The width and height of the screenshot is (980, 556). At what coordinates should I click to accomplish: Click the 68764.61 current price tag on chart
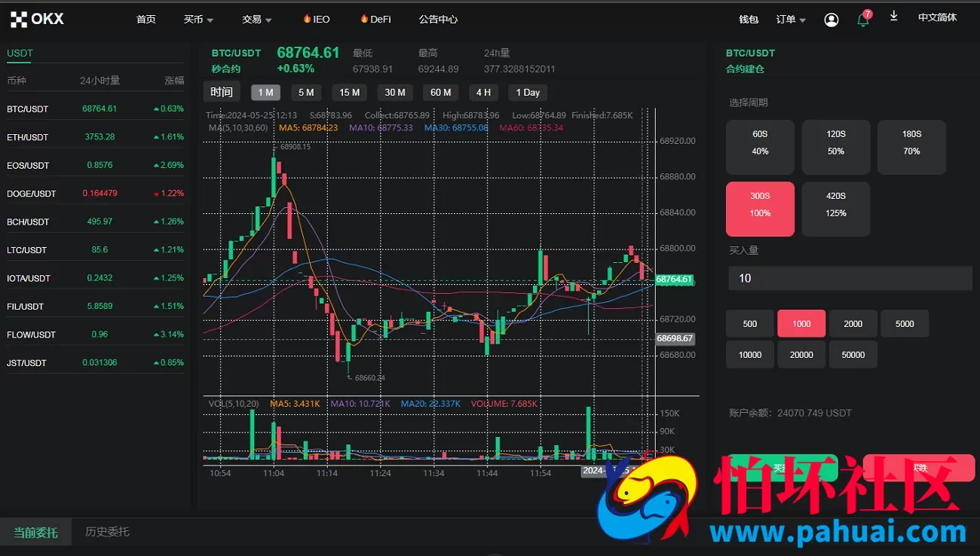674,279
